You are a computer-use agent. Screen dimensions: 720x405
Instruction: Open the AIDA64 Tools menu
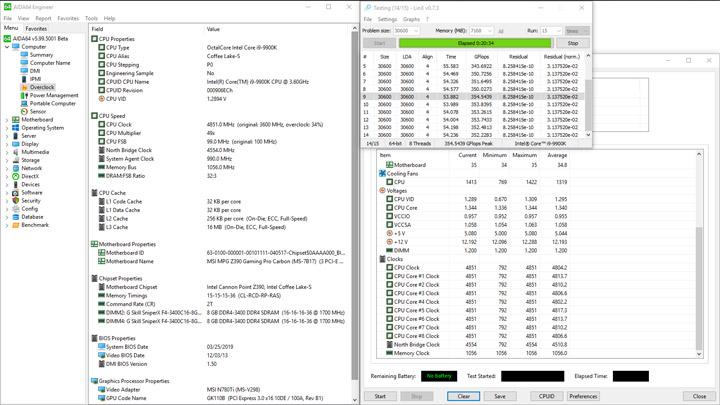[x=91, y=18]
